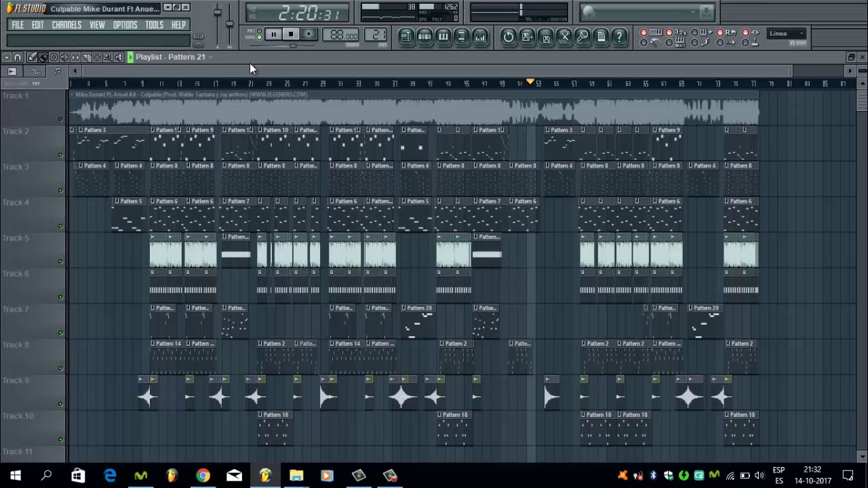The height and width of the screenshot is (488, 868).
Task: Enable the metronome LED
Action: tap(644, 42)
